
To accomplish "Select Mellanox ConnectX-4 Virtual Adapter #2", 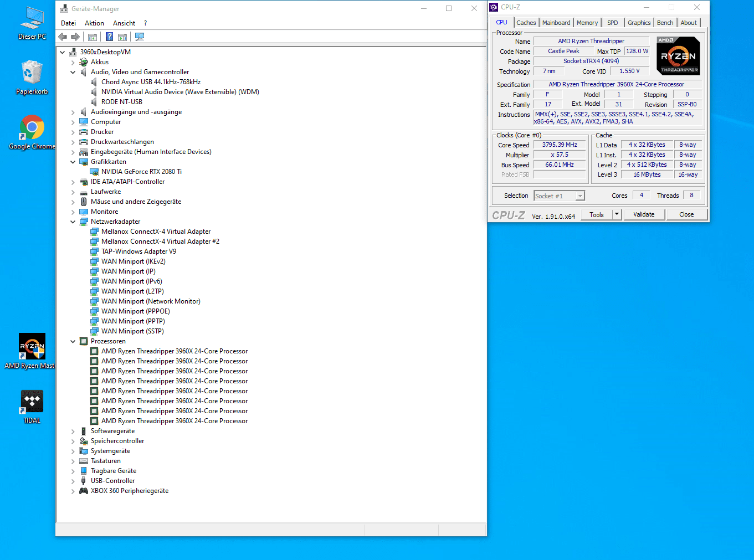I will (160, 242).
